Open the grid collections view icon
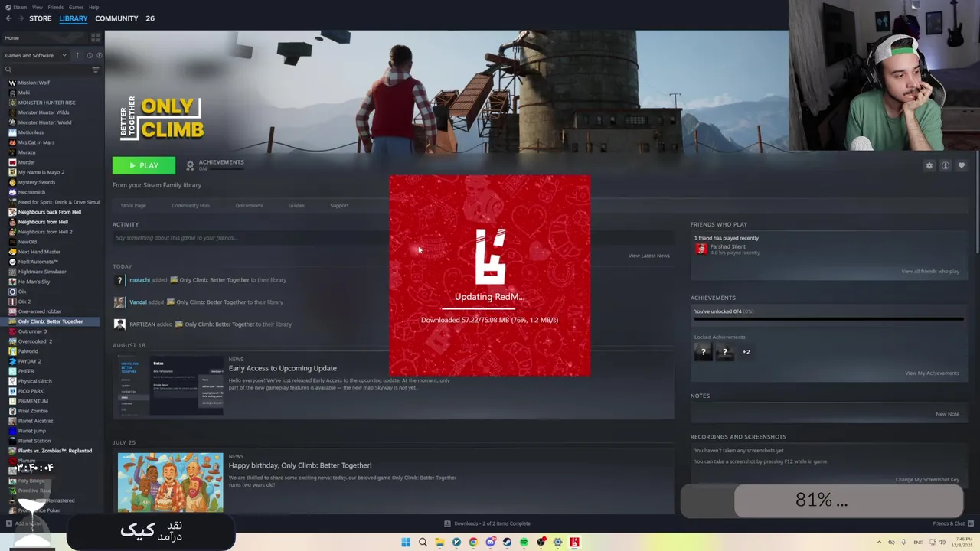 tap(96, 37)
